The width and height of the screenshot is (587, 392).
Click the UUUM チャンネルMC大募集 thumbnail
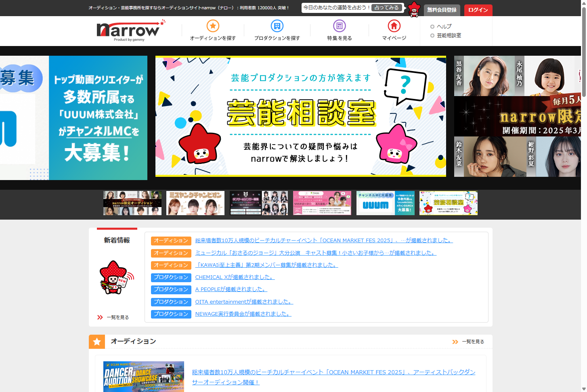(385, 203)
